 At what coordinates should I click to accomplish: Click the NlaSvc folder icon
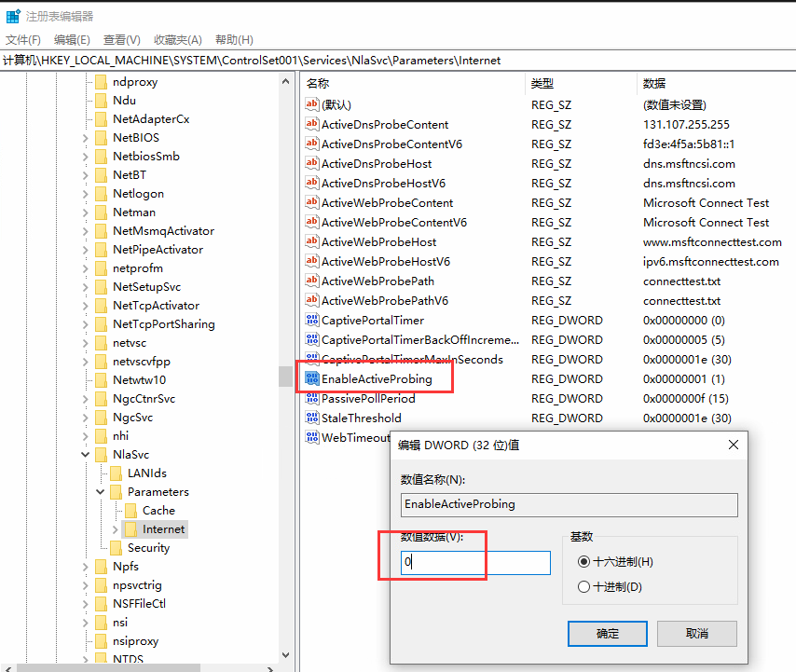coord(102,455)
